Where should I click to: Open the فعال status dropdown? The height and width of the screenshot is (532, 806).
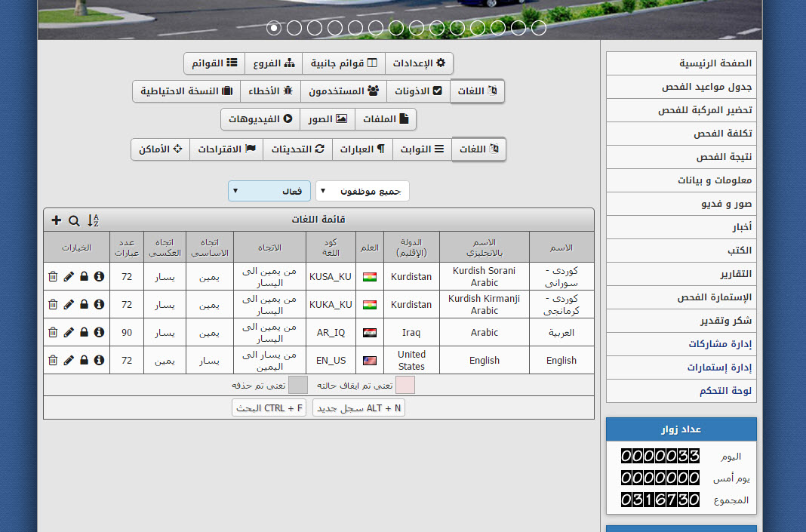(x=269, y=191)
